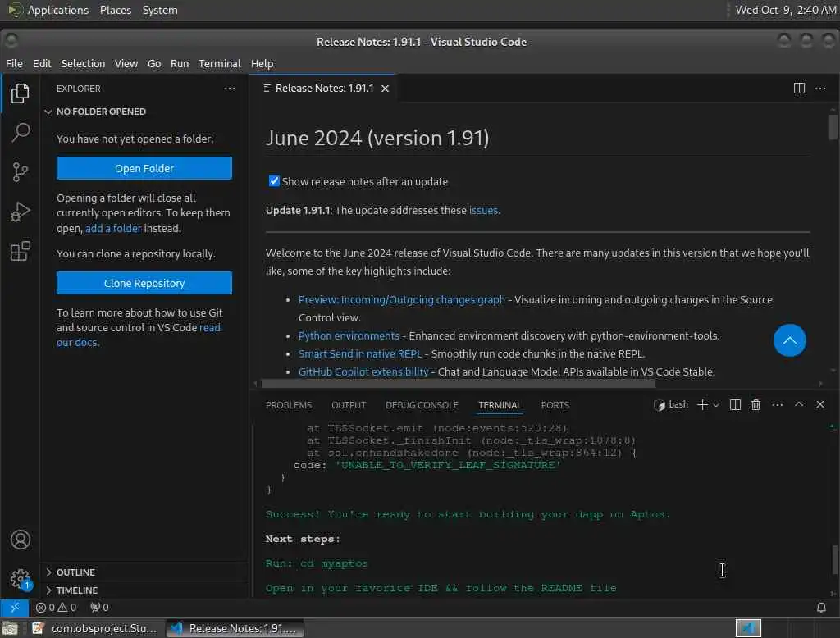Open the Search view in activity bar
Image resolution: width=840 pixels, height=638 pixels.
tap(20, 132)
